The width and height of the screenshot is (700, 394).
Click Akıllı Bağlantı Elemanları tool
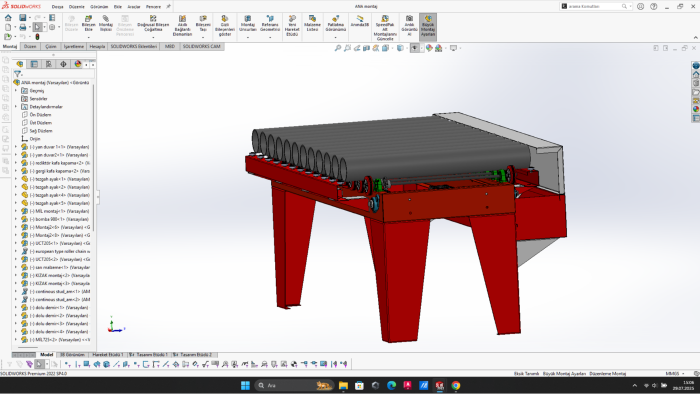click(x=182, y=25)
